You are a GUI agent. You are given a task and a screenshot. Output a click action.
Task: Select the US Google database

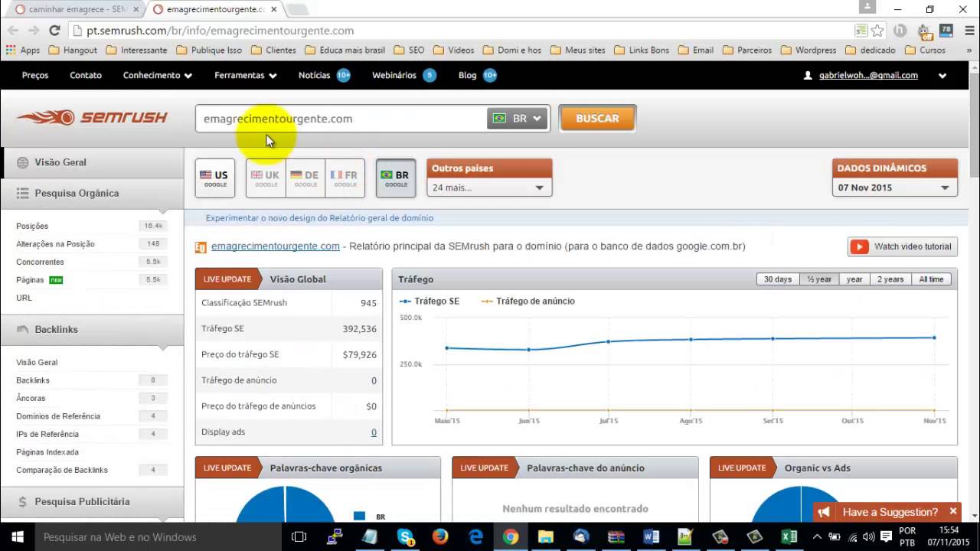click(x=214, y=178)
